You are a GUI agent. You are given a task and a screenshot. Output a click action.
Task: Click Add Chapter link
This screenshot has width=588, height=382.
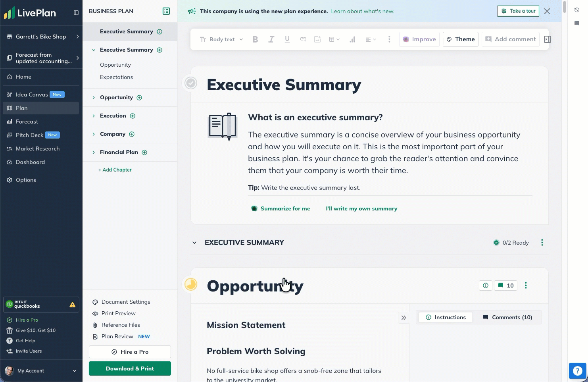pyautogui.click(x=115, y=170)
